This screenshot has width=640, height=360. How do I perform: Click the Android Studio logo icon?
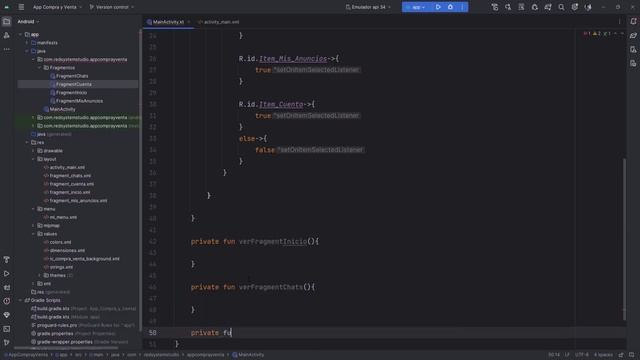point(7,7)
